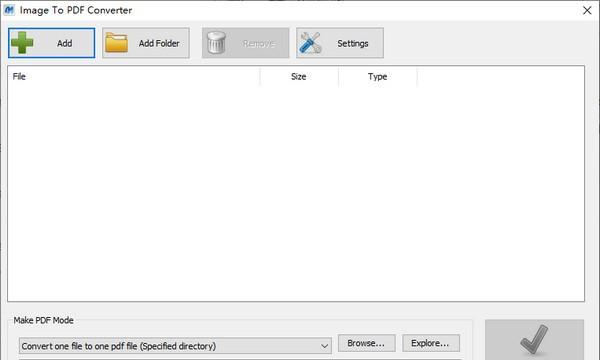Click the Add Folder button

coord(146,43)
